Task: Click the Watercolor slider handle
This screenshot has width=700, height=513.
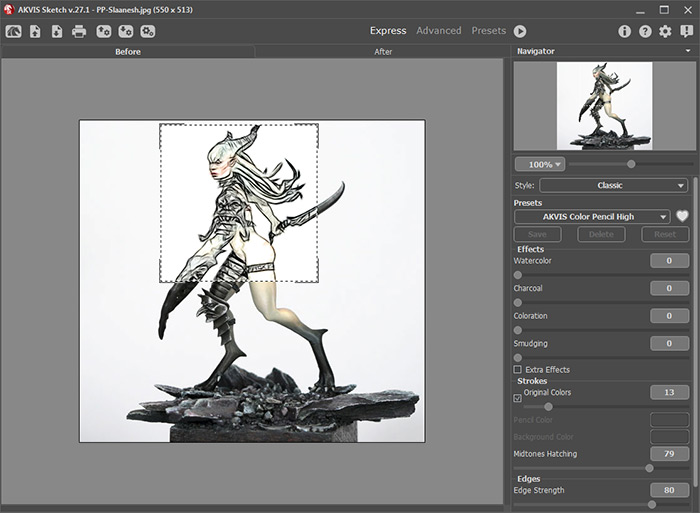Action: tap(518, 275)
